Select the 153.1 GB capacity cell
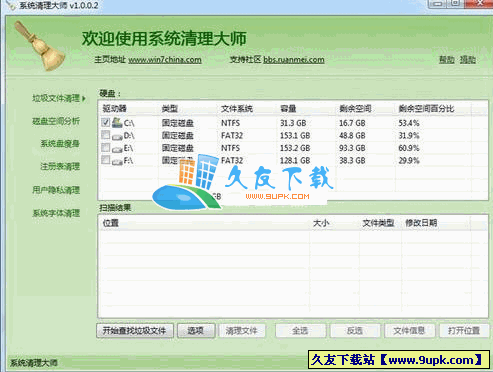The height and width of the screenshot is (372, 493). pos(295,136)
